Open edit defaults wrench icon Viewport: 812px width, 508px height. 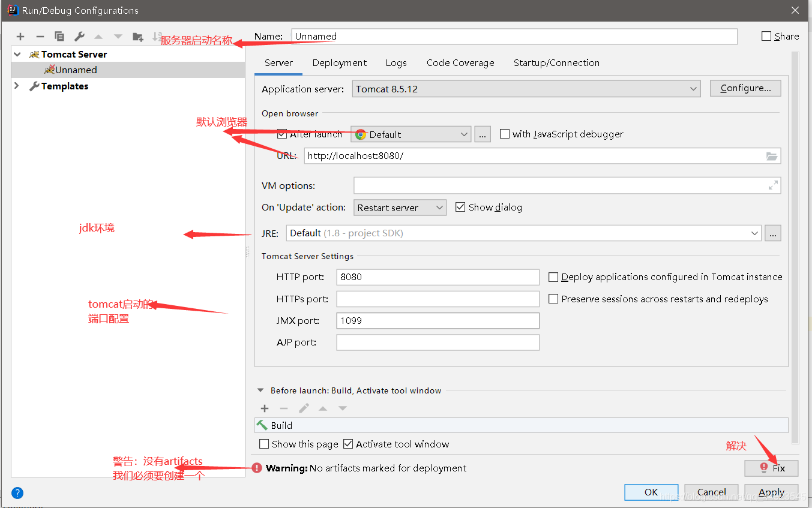pyautogui.click(x=79, y=37)
